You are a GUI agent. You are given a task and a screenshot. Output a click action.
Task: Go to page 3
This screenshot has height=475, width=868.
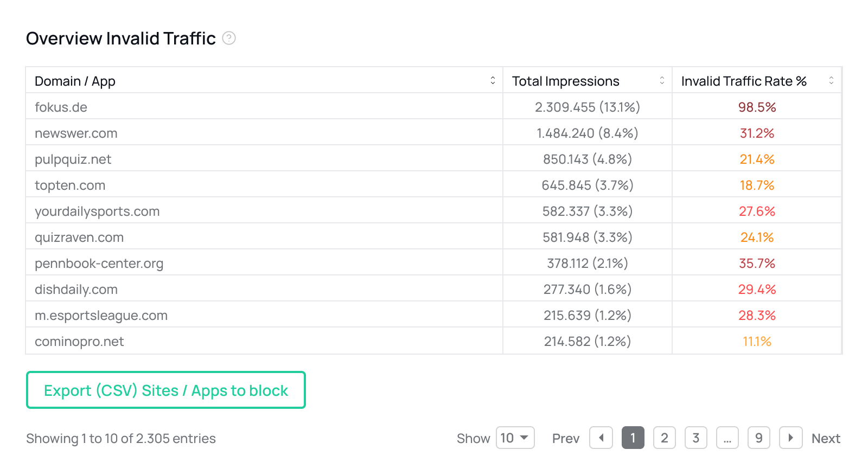[x=695, y=438]
